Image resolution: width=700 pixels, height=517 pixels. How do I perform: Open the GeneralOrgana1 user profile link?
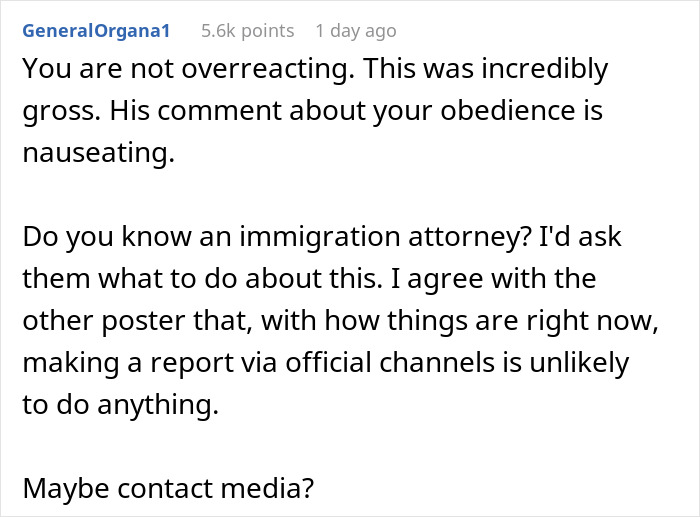click(x=96, y=31)
